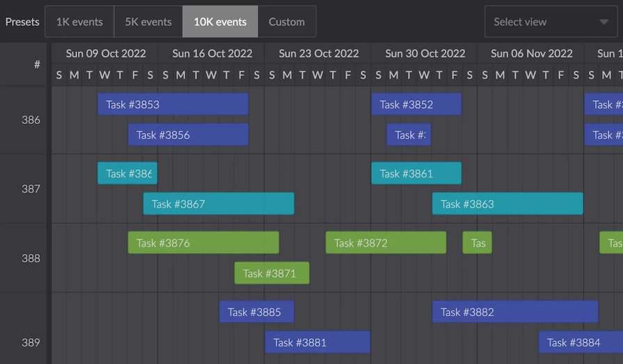Switch to the 5K events preset
This screenshot has height=364, width=623.
pyautogui.click(x=148, y=22)
